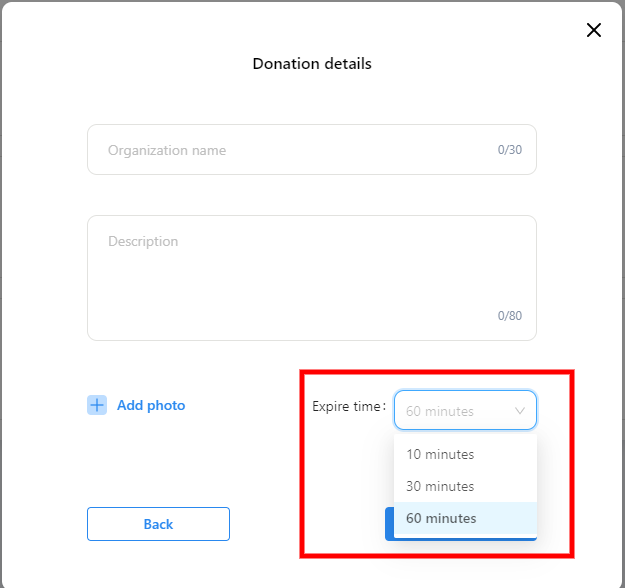This screenshot has width=625, height=588.
Task: Open the Expire time dropdown
Action: point(465,410)
